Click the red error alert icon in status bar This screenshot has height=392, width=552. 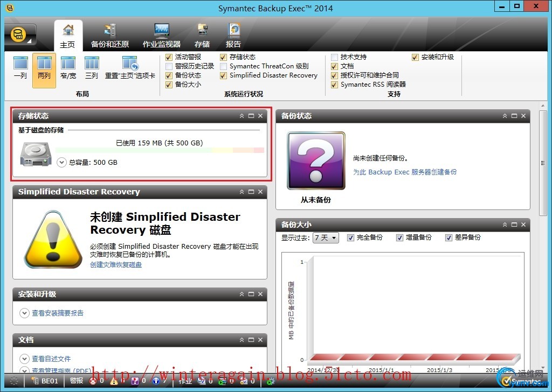click(x=93, y=381)
